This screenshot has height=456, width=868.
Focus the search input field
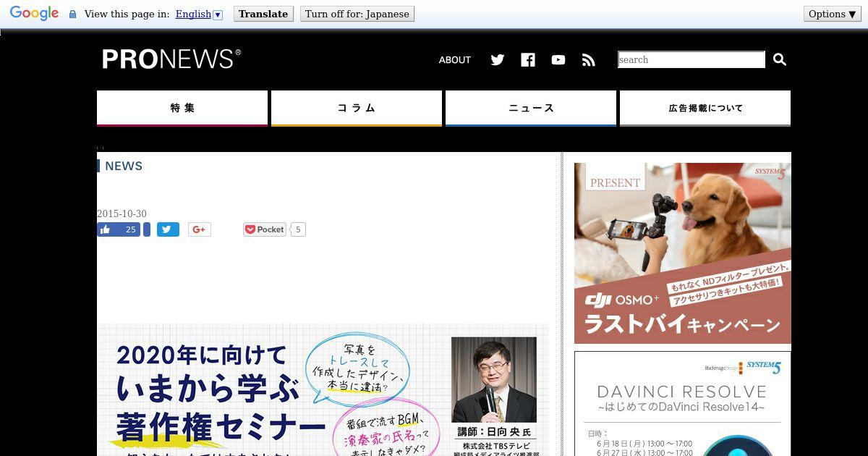point(692,59)
